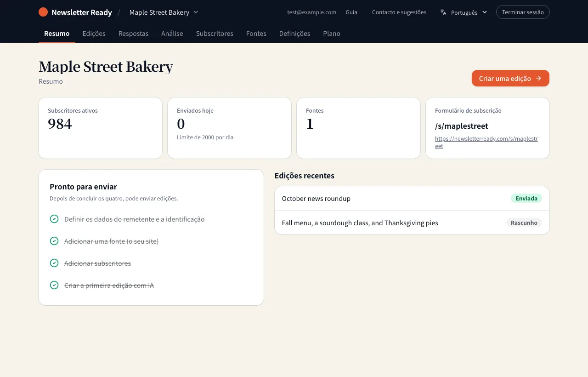
Task: Click the Terminar sessão button
Action: 523,12
